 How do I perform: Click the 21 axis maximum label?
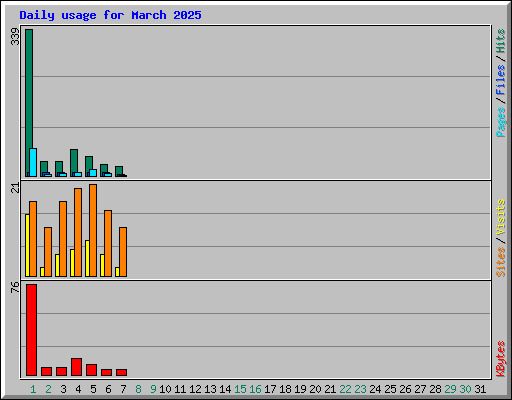(15, 188)
